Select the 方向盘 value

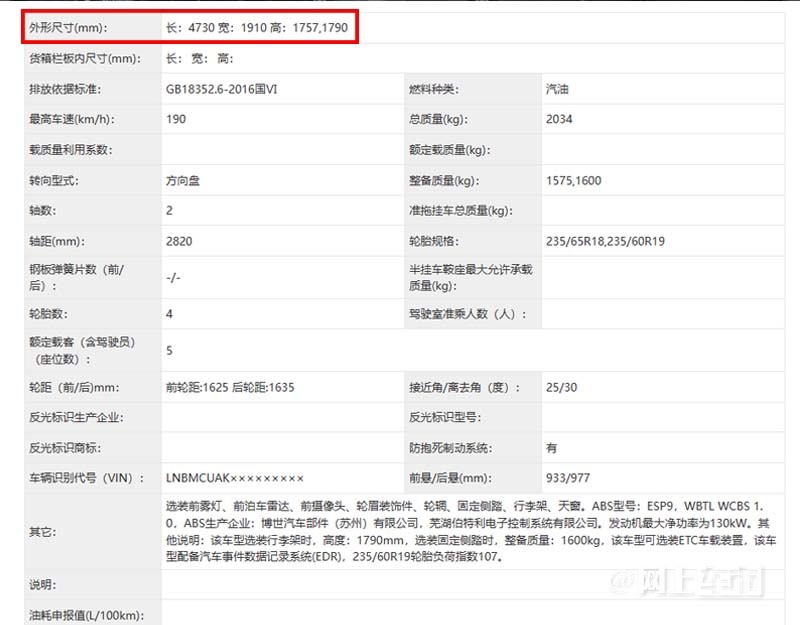[183, 181]
